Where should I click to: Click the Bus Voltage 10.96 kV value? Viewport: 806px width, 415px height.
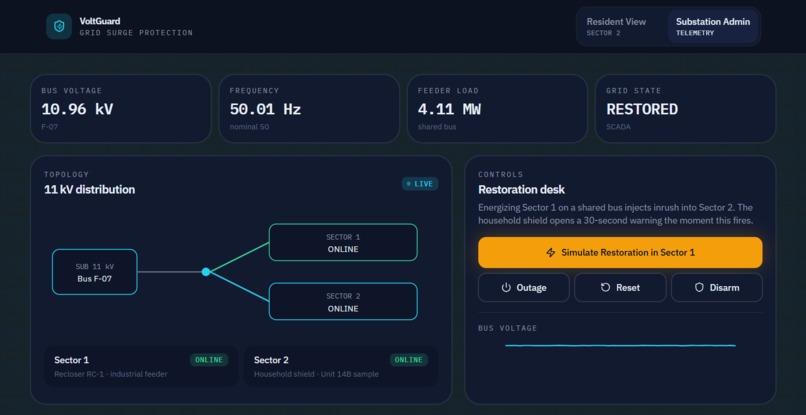click(x=77, y=109)
